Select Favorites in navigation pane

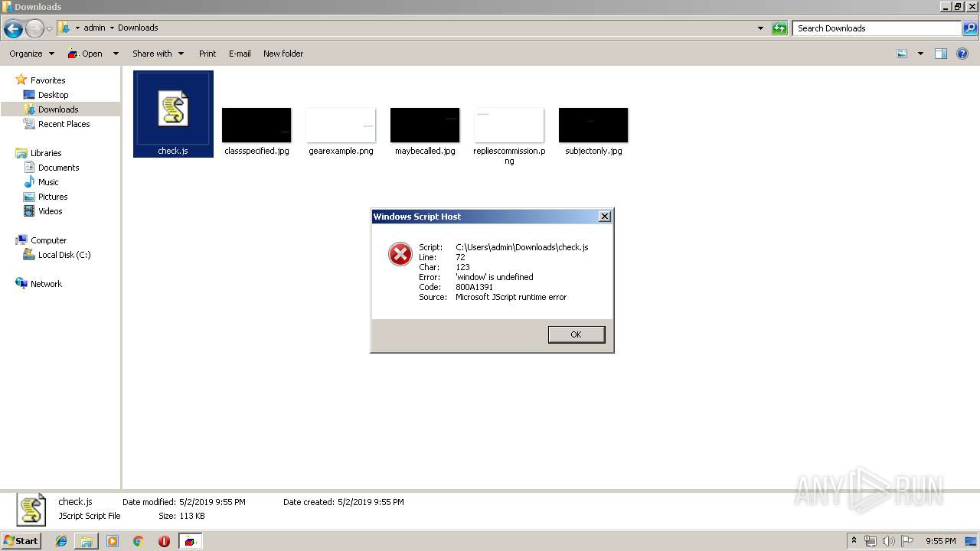tap(47, 80)
